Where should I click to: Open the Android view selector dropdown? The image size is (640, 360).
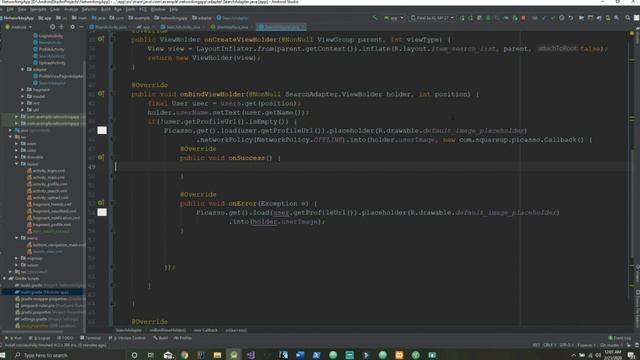[18, 27]
